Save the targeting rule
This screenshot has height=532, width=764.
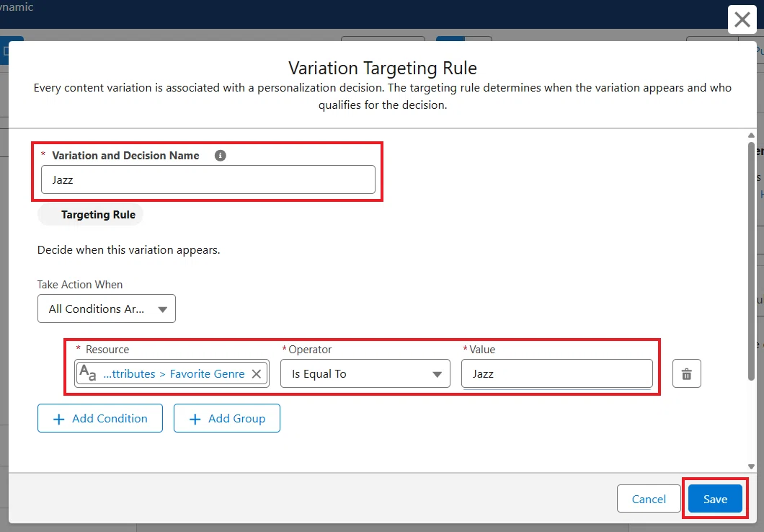pyautogui.click(x=715, y=499)
